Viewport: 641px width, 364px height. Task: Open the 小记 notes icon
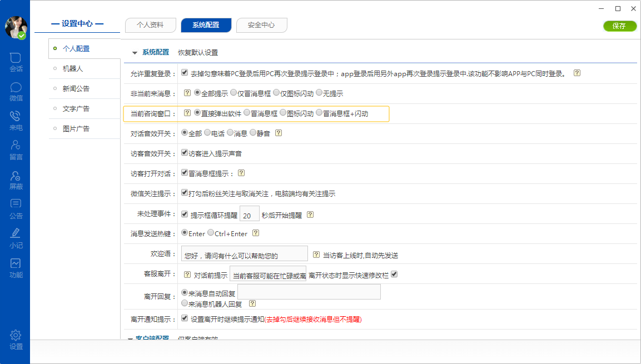point(16,235)
